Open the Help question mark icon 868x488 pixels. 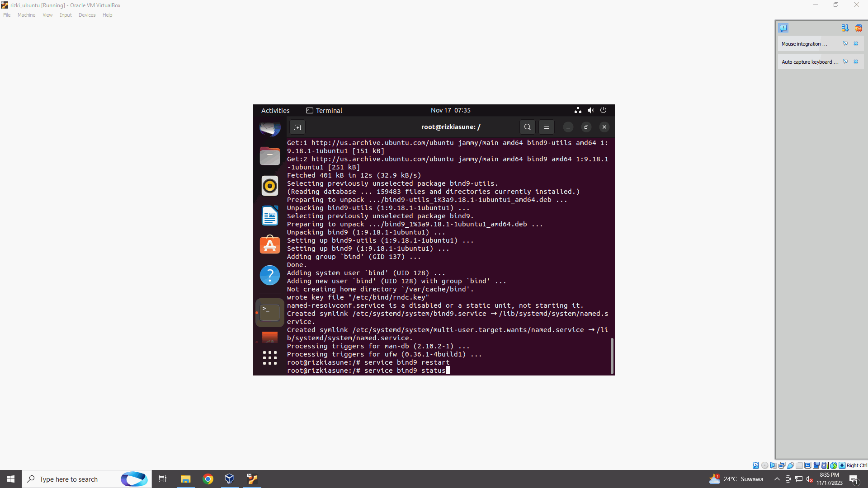pos(270,275)
